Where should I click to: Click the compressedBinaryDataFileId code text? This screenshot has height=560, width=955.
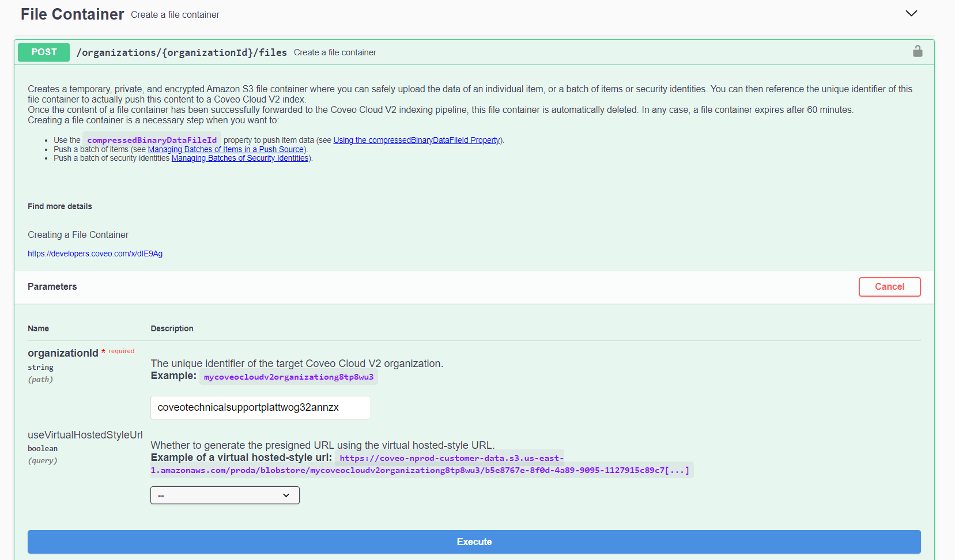tap(152, 140)
